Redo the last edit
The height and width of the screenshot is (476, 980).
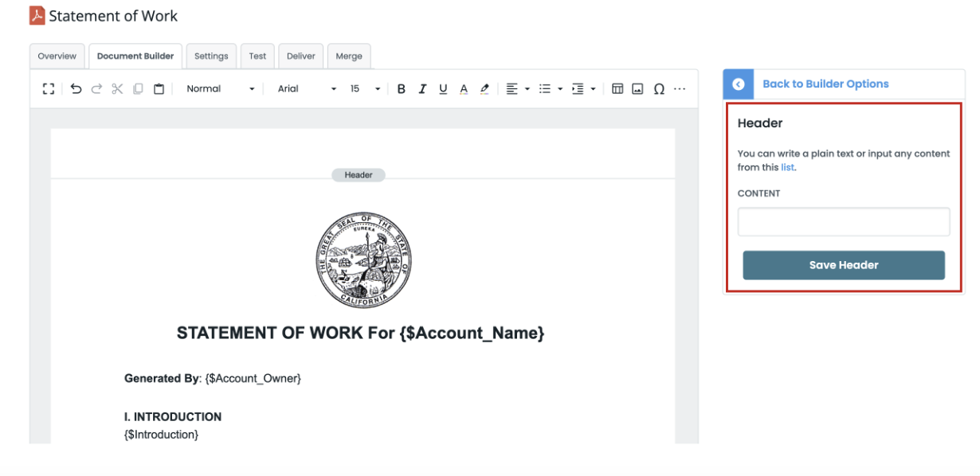point(96,88)
